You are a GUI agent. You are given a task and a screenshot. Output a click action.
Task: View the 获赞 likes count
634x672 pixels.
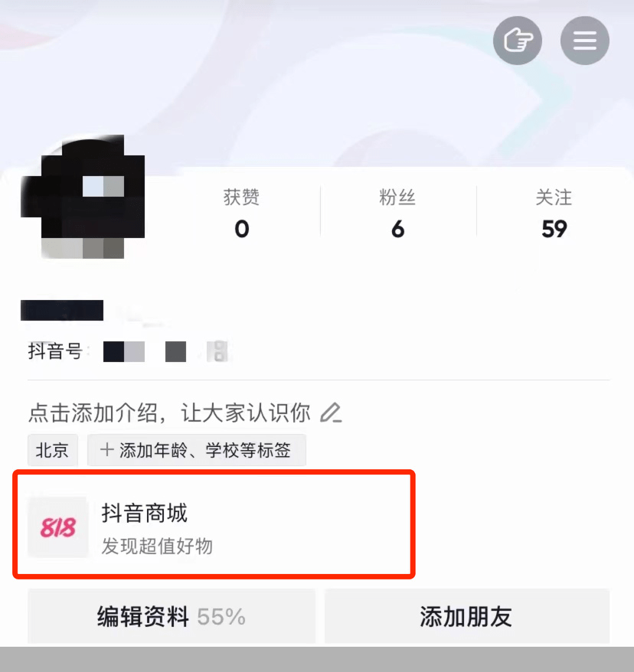click(241, 213)
